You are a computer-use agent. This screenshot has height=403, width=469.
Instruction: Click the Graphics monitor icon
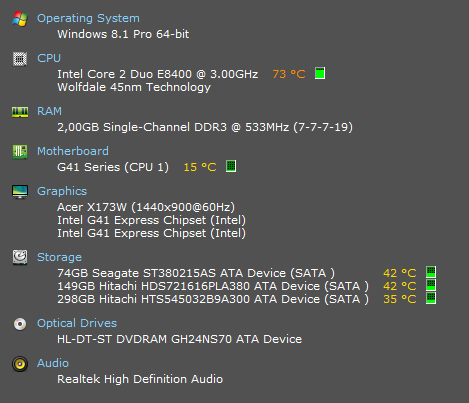pos(20,192)
